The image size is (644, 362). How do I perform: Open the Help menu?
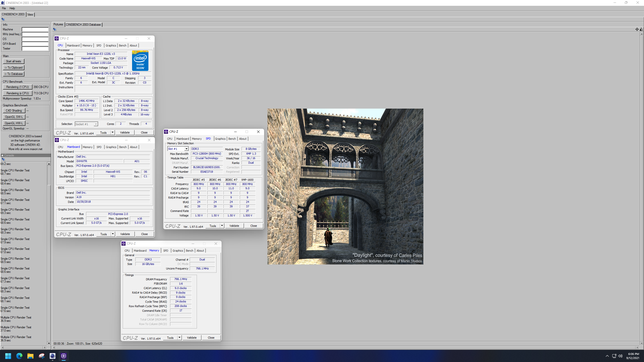pyautogui.click(x=12, y=8)
